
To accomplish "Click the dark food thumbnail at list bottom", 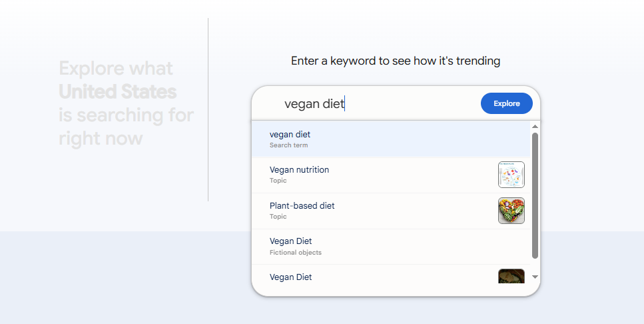I will [x=511, y=276].
